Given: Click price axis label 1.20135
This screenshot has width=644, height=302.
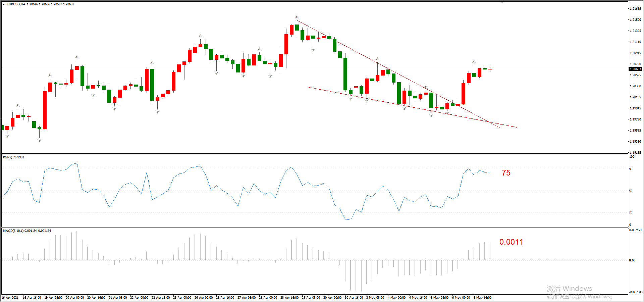Looking at the screenshot, I should 635,97.
